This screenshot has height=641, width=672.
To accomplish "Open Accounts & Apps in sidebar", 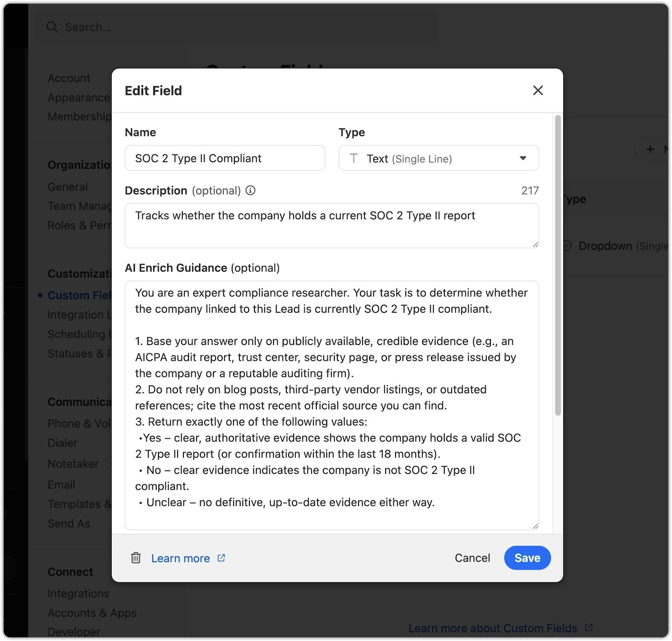I will click(x=92, y=613).
